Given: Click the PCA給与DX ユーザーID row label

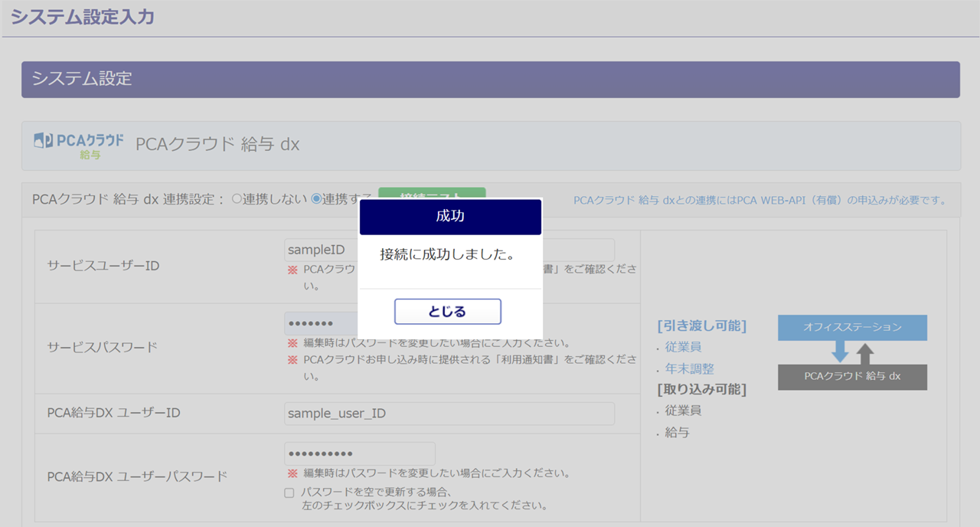Looking at the screenshot, I should (113, 413).
